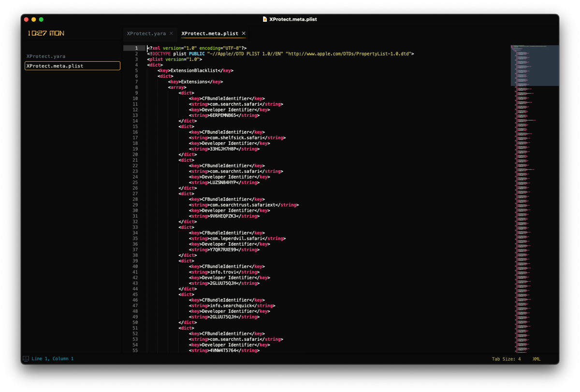Click the Line 1, Column 1 indicator

[53, 359]
